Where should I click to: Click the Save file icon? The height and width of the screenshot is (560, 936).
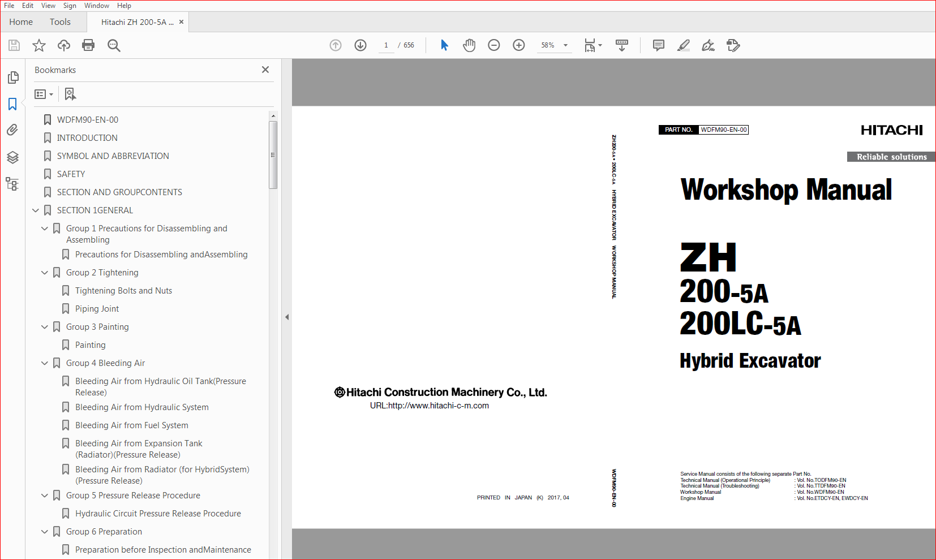pos(14,45)
